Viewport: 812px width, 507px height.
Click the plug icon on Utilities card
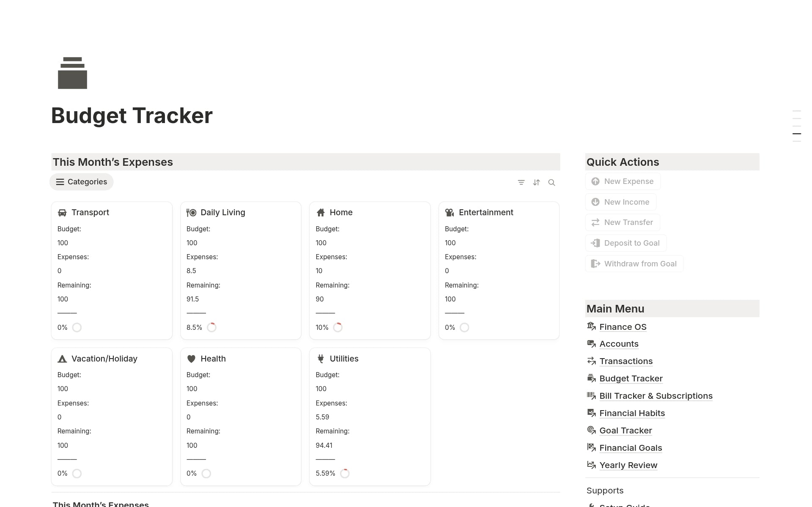(321, 359)
